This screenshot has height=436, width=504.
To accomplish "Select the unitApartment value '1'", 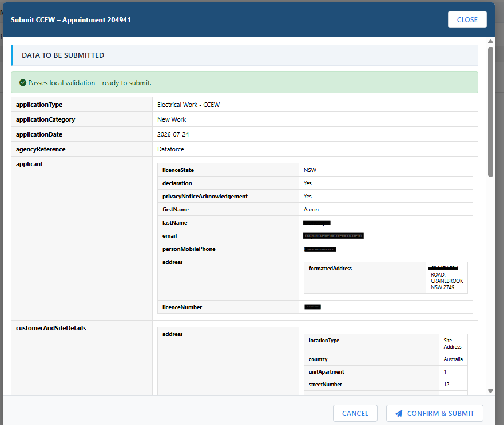I will click(445, 372).
